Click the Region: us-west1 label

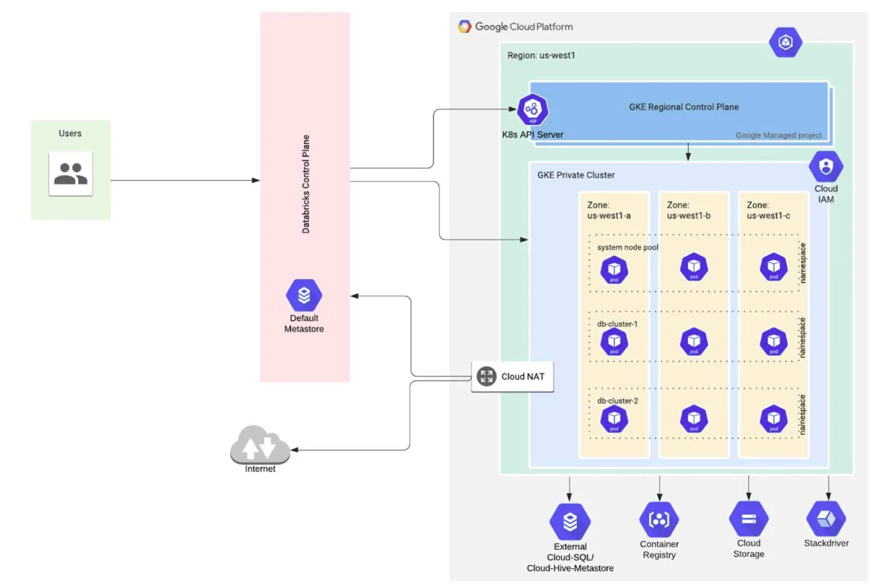(540, 55)
